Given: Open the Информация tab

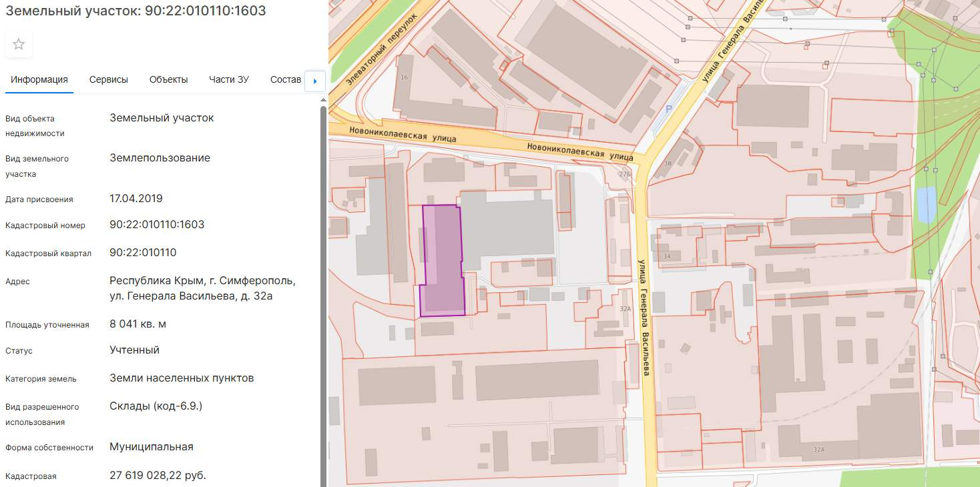Looking at the screenshot, I should point(39,79).
